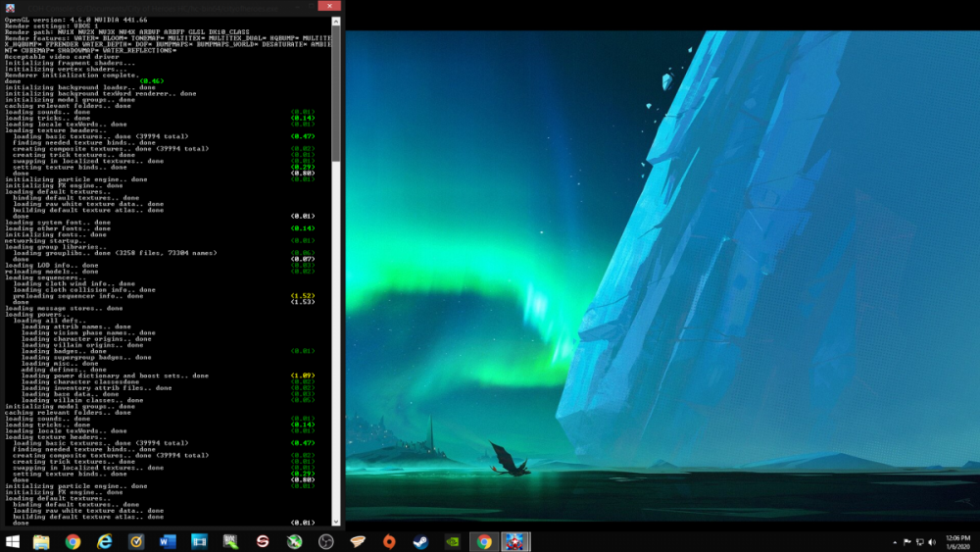The width and height of the screenshot is (980, 552).
Task: Click 'preloading sequencer info.. done' line
Action: pyautogui.click(x=78, y=296)
